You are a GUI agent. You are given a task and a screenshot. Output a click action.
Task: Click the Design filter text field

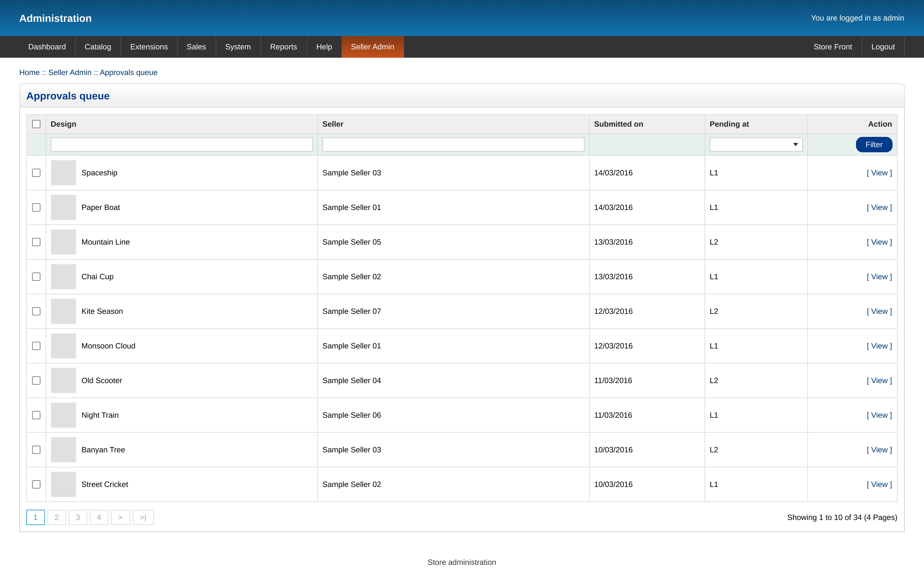(x=182, y=145)
